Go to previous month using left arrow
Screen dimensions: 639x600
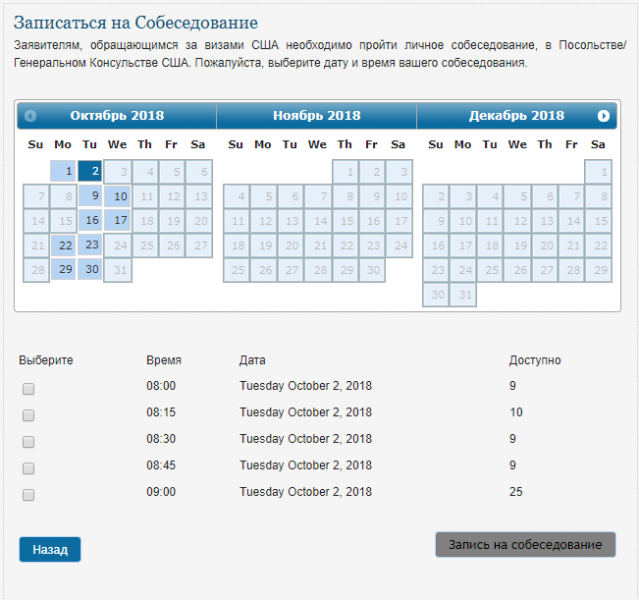[30, 116]
